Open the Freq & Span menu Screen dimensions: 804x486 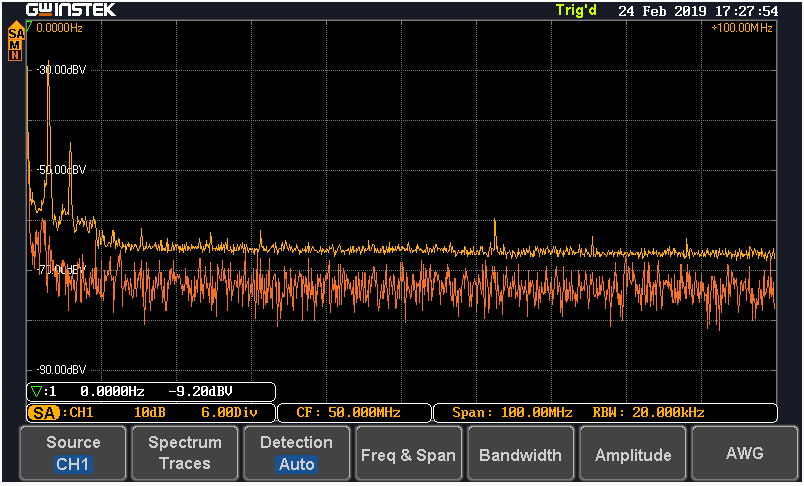[x=408, y=454]
